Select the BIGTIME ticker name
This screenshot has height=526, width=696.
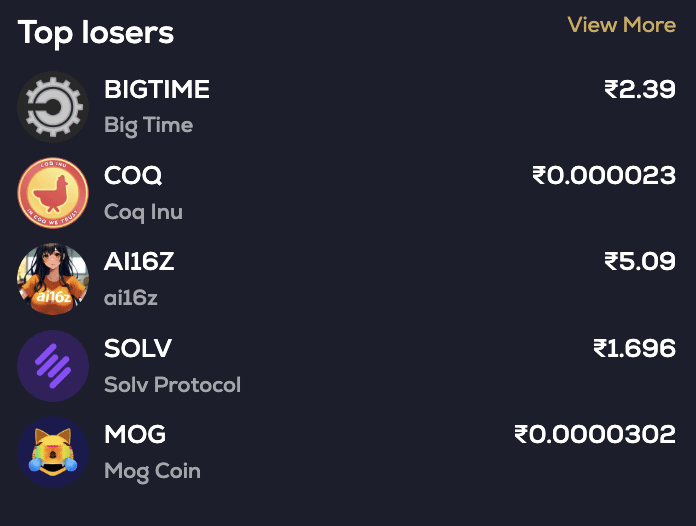click(157, 90)
